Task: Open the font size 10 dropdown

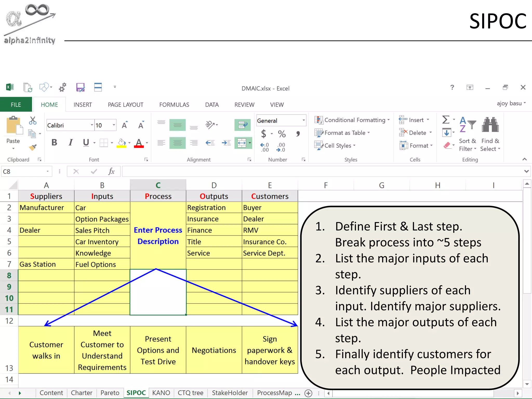Action: (114, 125)
